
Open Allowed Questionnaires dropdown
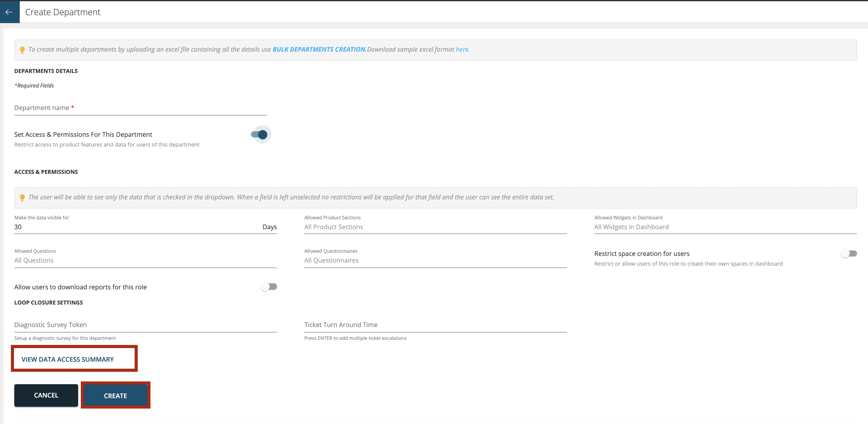[435, 260]
